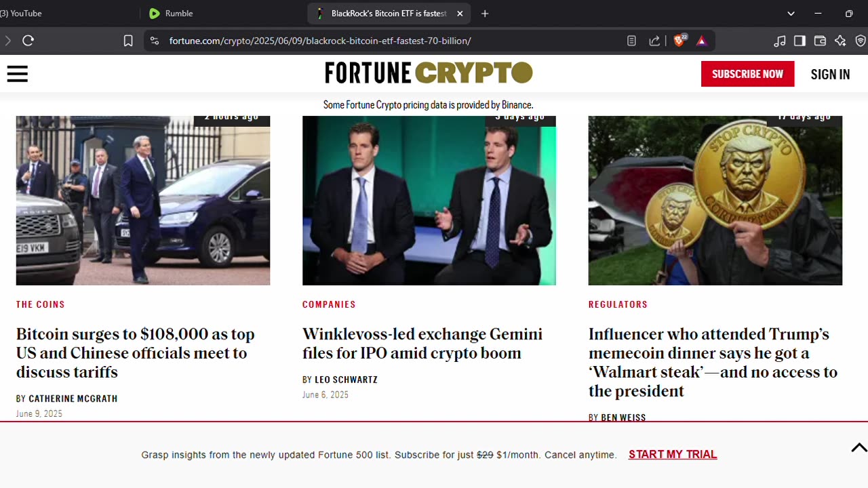Bookmark this page with the bookmark icon

(x=128, y=41)
